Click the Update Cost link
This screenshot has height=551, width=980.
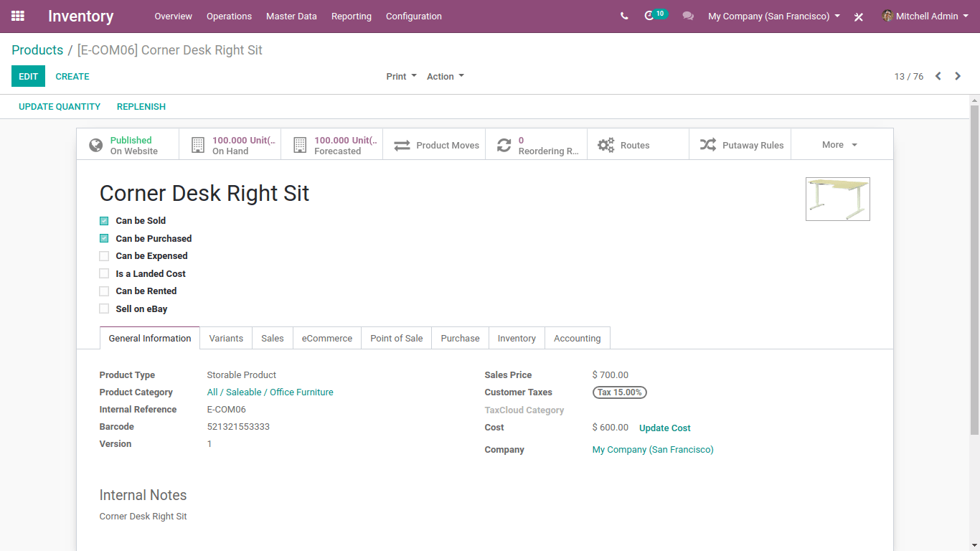click(x=665, y=428)
